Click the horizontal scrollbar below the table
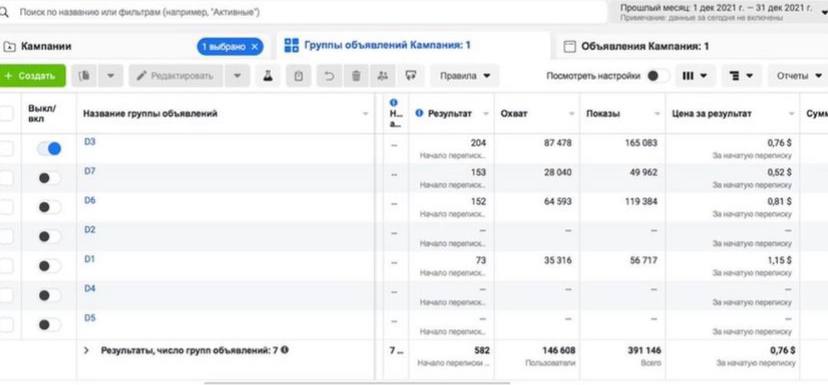Viewport: 828px width, 385px height. point(357,383)
